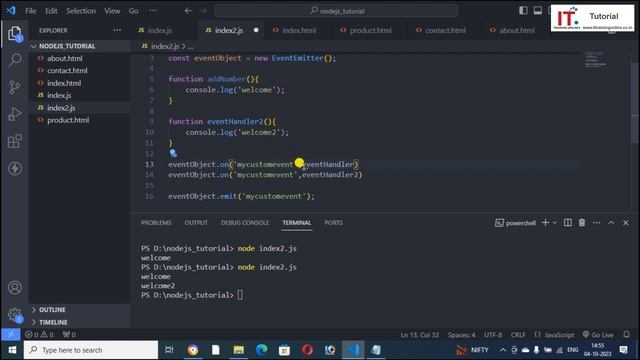The height and width of the screenshot is (360, 640).
Task: Open notifications bell in status bar
Action: [627, 334]
